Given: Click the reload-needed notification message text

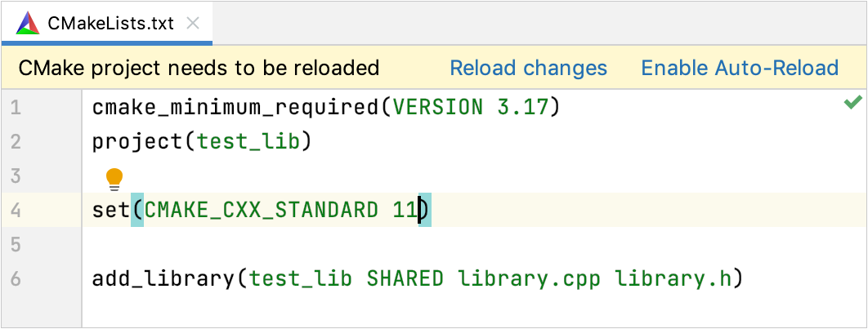Looking at the screenshot, I should [x=199, y=68].
